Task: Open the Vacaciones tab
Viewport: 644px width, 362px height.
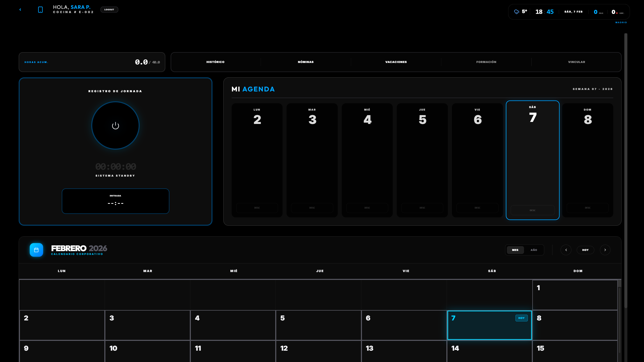Action: [396, 62]
